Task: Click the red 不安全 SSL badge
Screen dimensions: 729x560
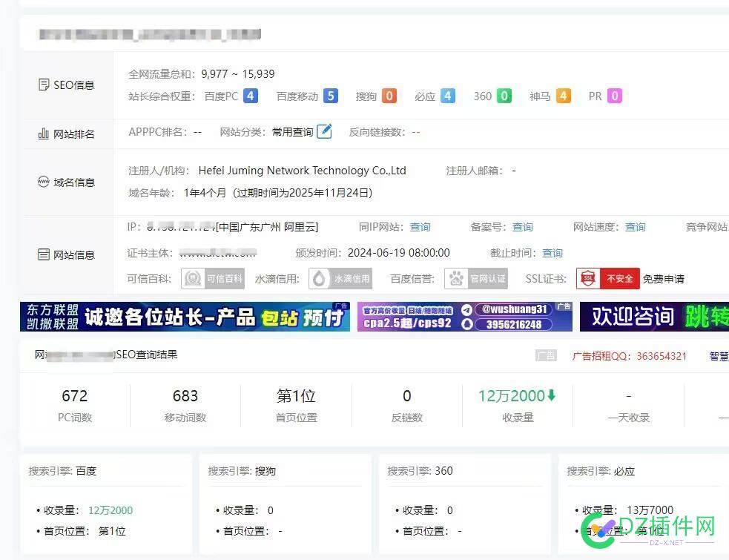Action: pos(607,279)
